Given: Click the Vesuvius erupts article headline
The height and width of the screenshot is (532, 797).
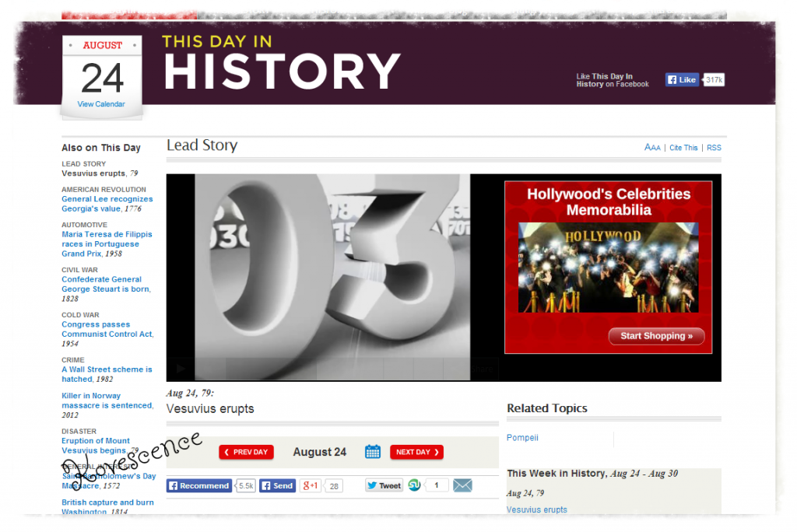Looking at the screenshot, I should point(210,409).
